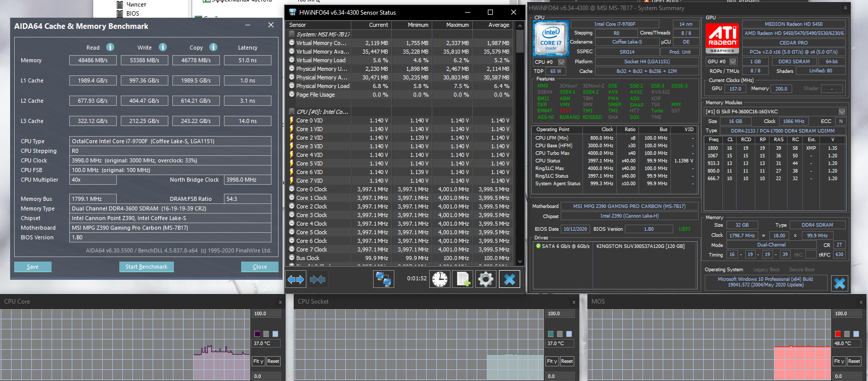Image resolution: width=868 pixels, height=381 pixels.
Task: Close the CPU Socket graph panel
Action: click(574, 302)
